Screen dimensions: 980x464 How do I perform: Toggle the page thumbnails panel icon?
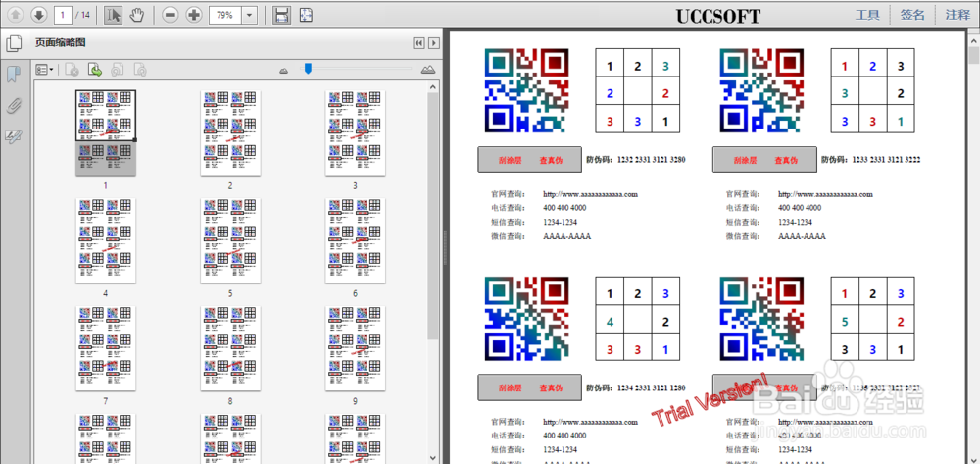[x=13, y=43]
